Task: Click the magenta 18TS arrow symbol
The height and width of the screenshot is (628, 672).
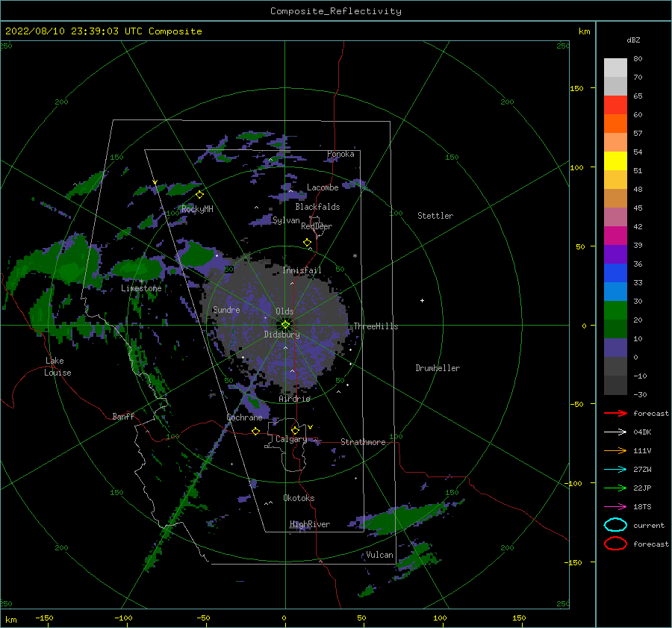Action: tap(615, 507)
